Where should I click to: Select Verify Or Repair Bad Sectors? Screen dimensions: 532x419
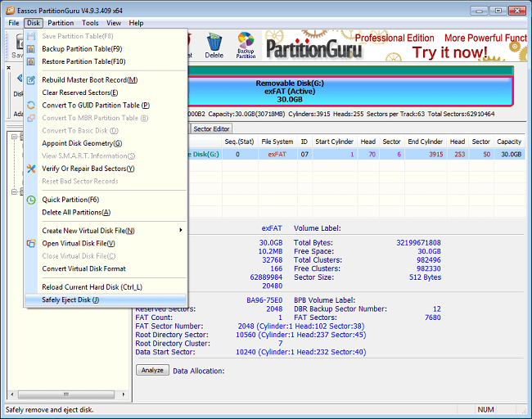(106, 169)
